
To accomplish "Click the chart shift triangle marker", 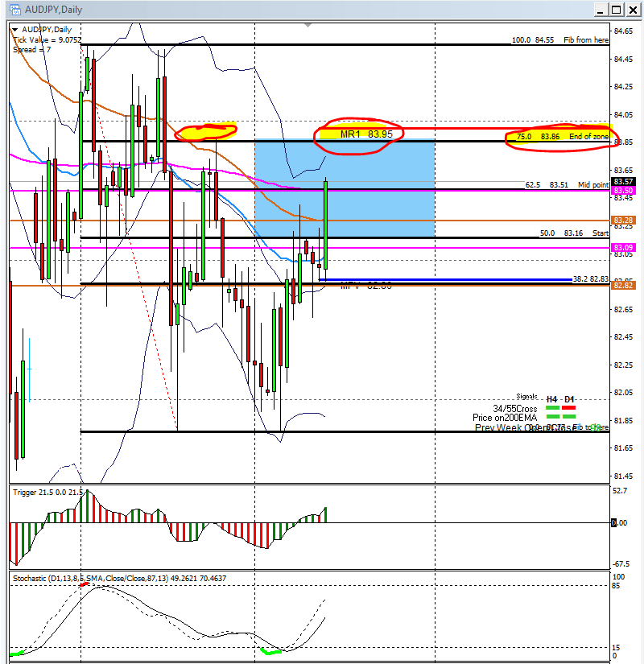I will click(x=307, y=26).
